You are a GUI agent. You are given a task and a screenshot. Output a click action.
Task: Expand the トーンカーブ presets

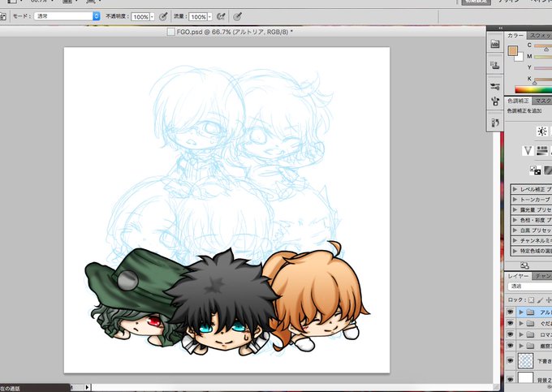515,199
